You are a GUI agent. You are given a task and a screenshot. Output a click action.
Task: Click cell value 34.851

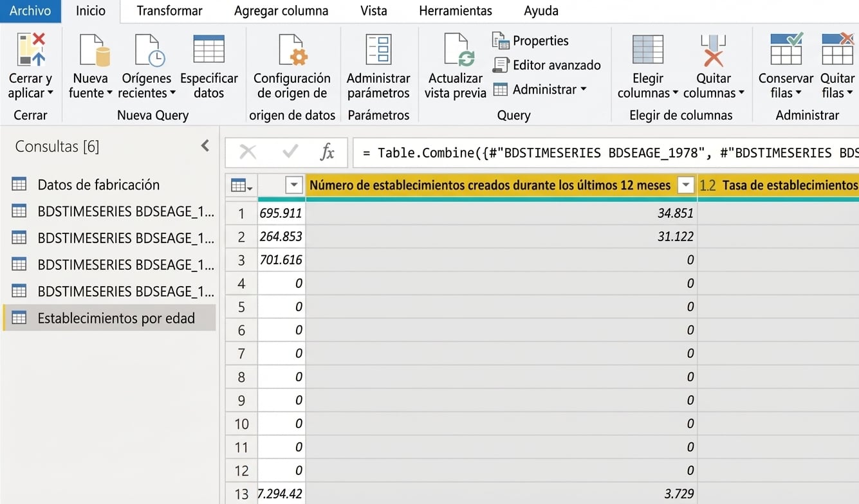[x=676, y=213]
